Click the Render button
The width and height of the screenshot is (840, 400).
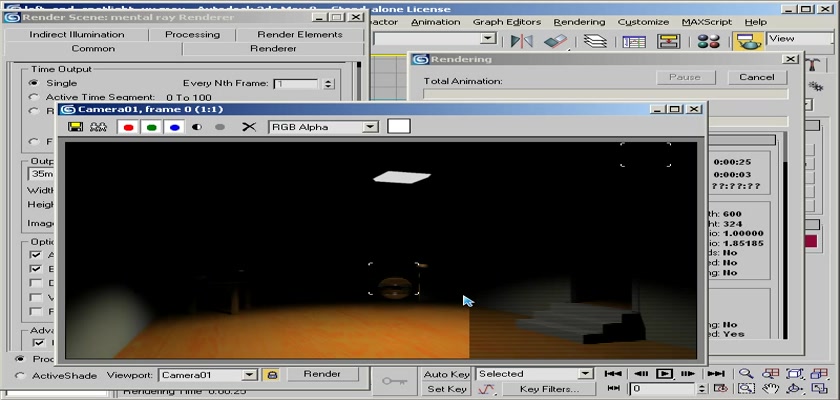(322, 374)
